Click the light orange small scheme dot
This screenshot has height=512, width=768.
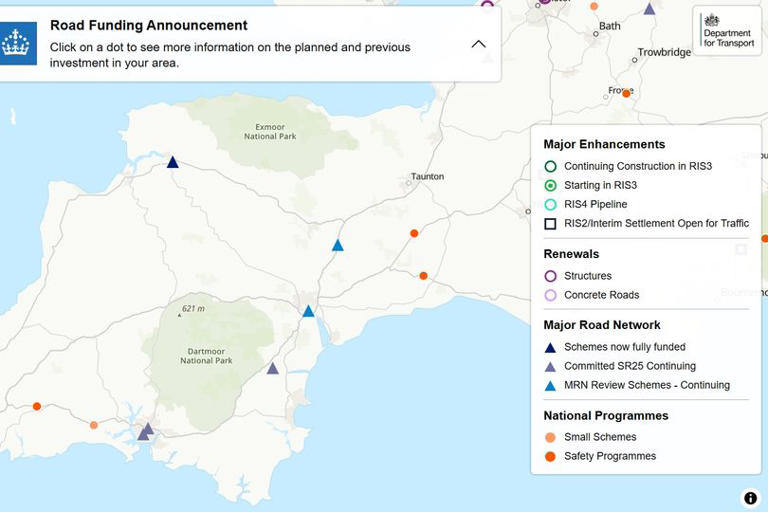coord(94,425)
